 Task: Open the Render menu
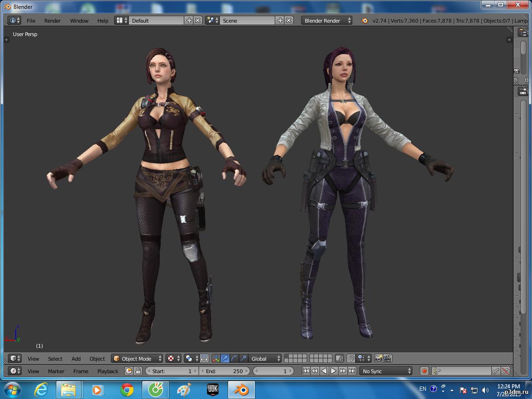tap(52, 21)
